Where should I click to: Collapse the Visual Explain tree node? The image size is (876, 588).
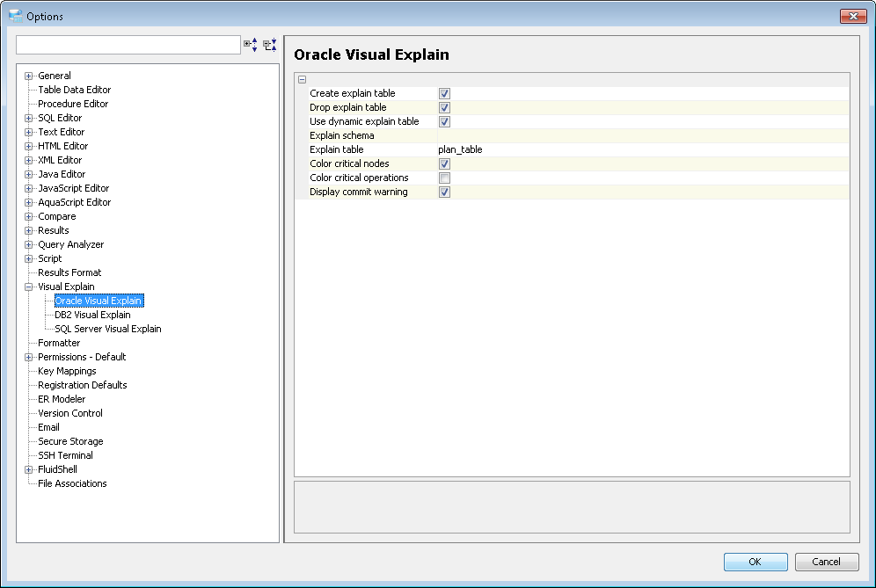point(28,287)
